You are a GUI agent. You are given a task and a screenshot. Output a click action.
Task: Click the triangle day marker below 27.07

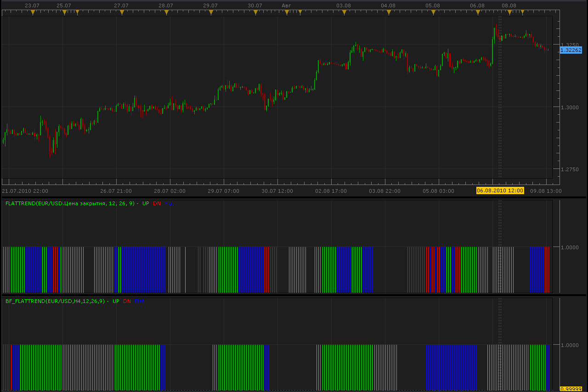tap(122, 12)
